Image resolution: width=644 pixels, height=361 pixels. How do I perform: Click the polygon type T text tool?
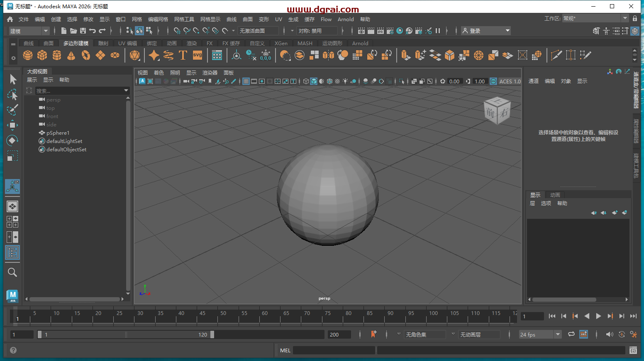tap(183, 55)
